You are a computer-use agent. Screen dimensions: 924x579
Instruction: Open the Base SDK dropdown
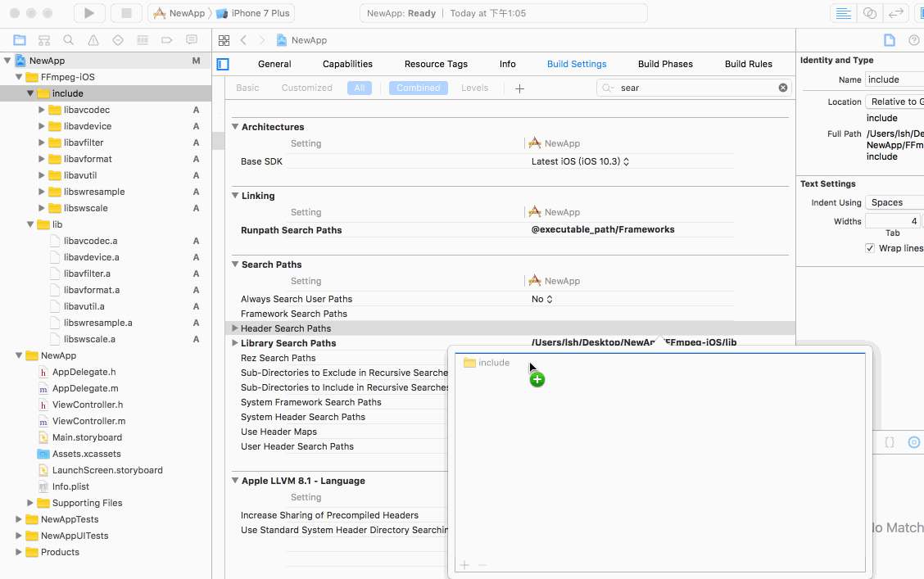(x=581, y=161)
